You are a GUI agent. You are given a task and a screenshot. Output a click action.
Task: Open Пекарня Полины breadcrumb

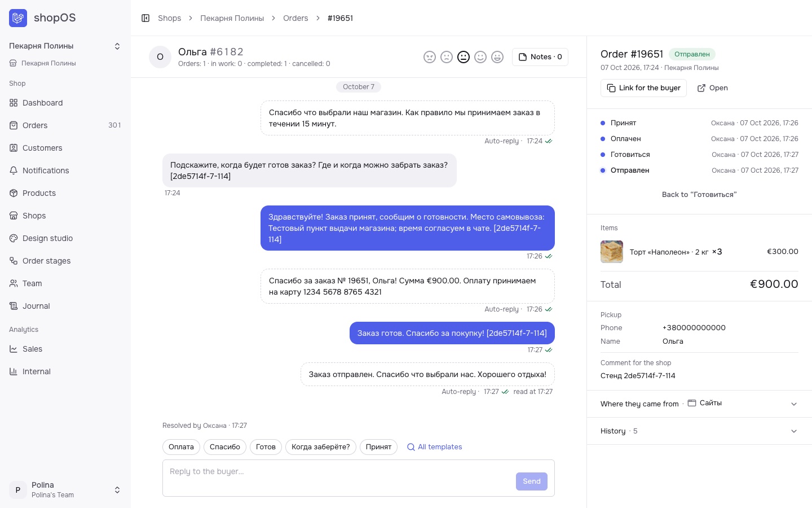click(x=232, y=18)
